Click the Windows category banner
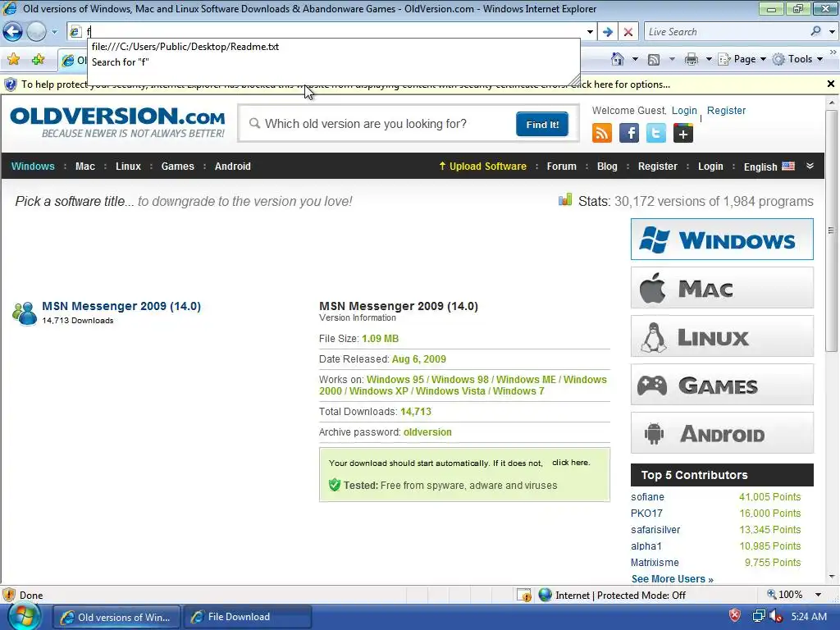This screenshot has height=630, width=840. click(x=722, y=239)
